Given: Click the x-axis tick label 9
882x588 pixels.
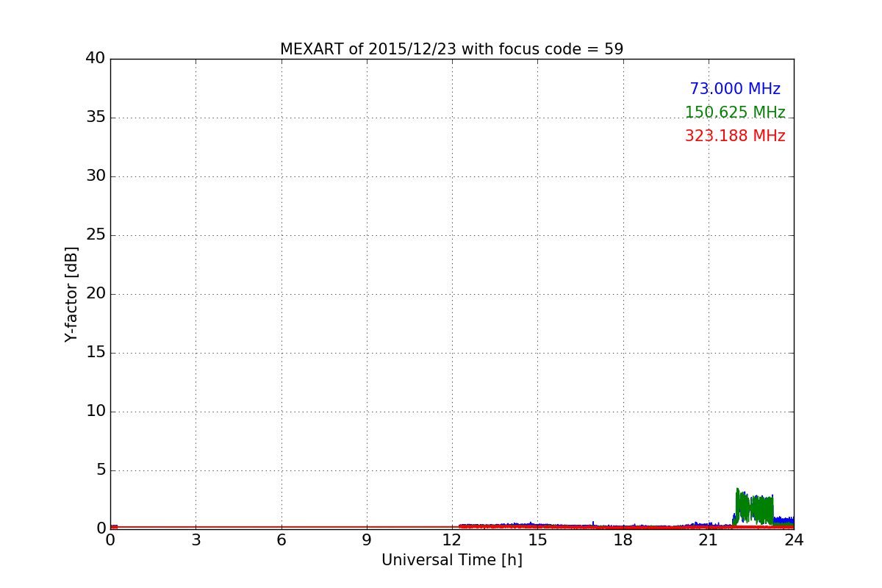Looking at the screenshot, I should (367, 540).
